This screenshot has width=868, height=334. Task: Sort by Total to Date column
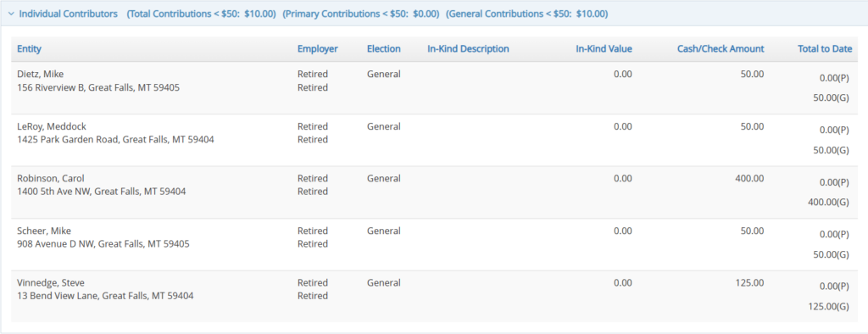825,48
